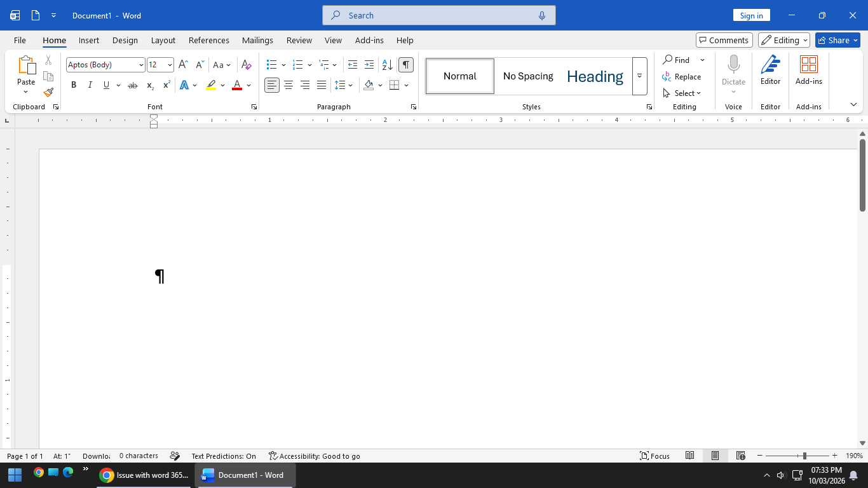Toggle Justify alignment
Screen dimensions: 868x488
322,85
